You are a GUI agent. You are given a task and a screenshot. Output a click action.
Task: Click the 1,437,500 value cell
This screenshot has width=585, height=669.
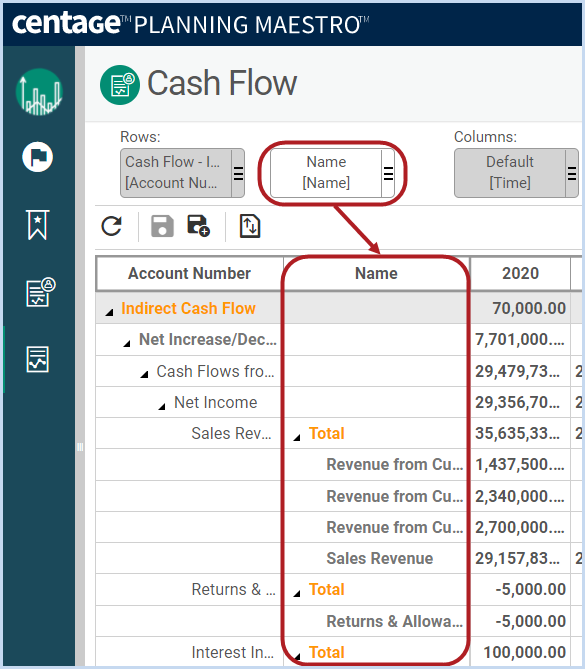520,465
